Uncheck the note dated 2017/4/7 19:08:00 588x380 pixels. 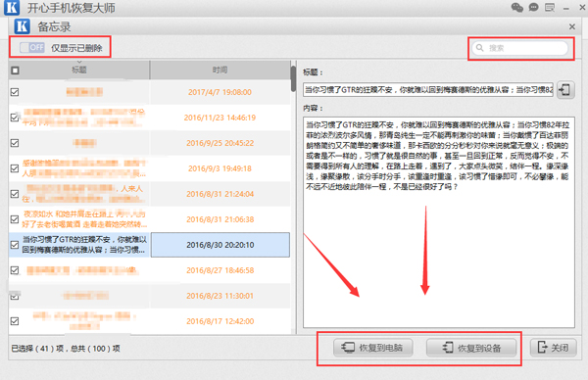(x=15, y=92)
